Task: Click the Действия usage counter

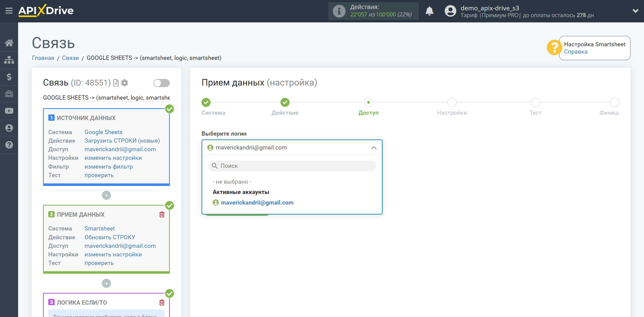Action: click(373, 11)
